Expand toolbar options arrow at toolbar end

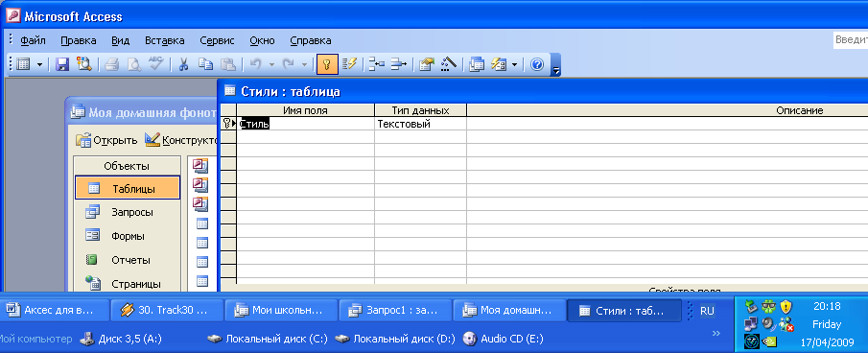(556, 64)
